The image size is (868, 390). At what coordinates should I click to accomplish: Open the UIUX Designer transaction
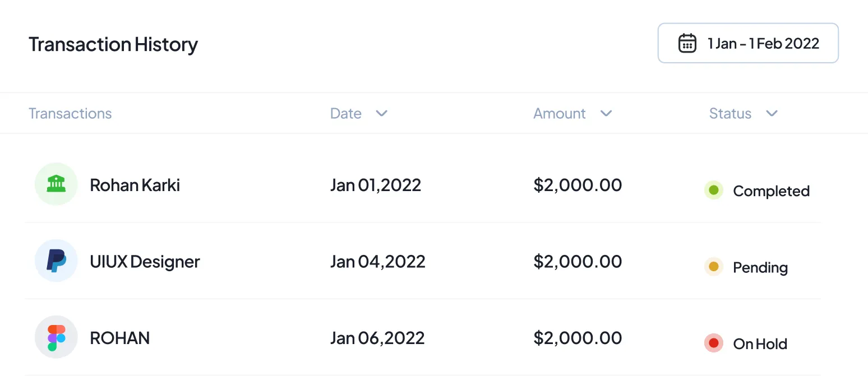145,262
